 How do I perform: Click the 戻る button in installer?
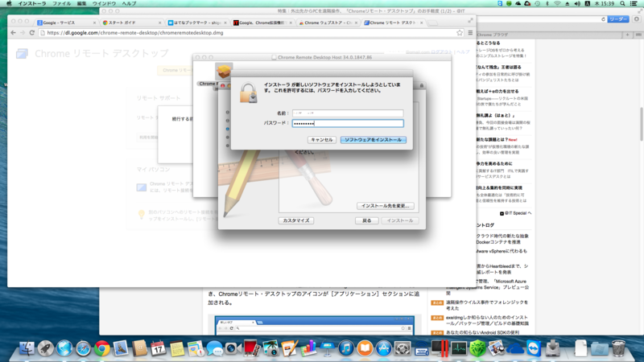(366, 220)
